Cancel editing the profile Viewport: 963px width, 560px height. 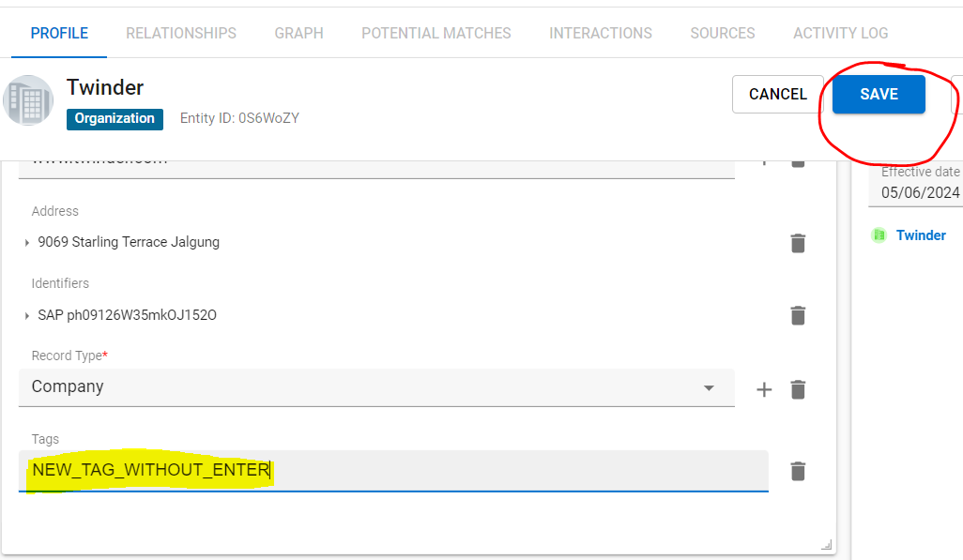coord(777,94)
